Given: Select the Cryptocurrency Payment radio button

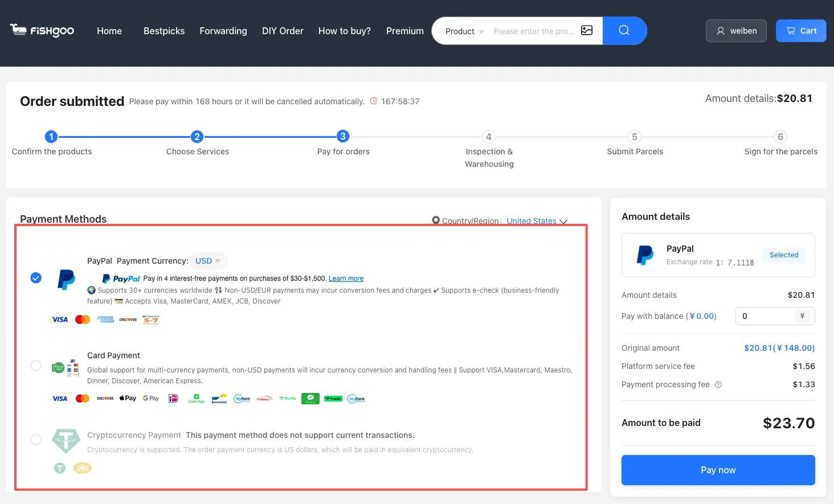Looking at the screenshot, I should [36, 440].
